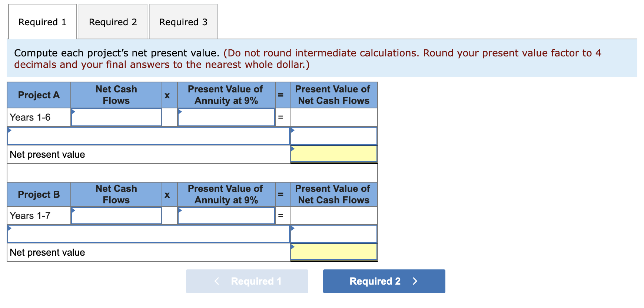Viewport: 644px width, 308px height.
Task: Click the Required 2 navigation button
Action: (384, 281)
